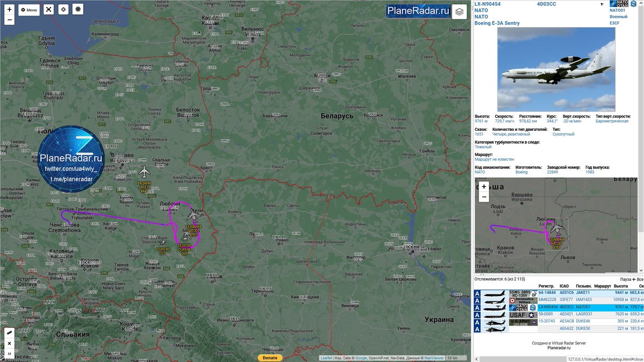Sort list by Высота column
This screenshot has height=362, width=644.
pos(621,286)
